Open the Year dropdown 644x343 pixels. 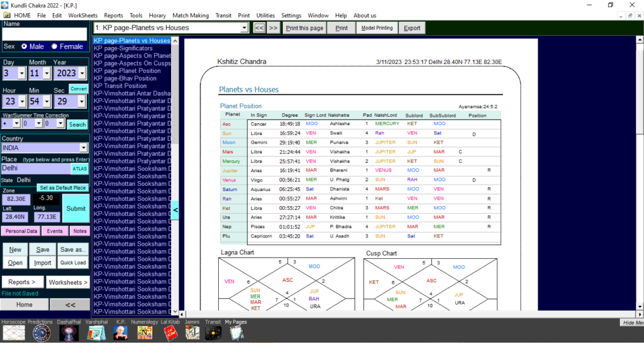(x=82, y=73)
